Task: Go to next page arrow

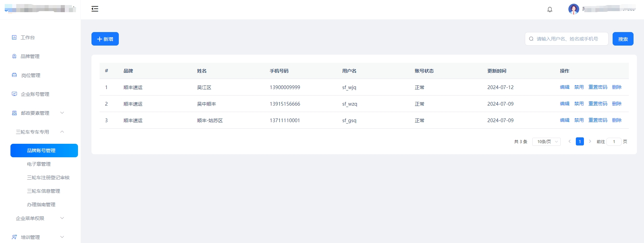Action: 590,141
